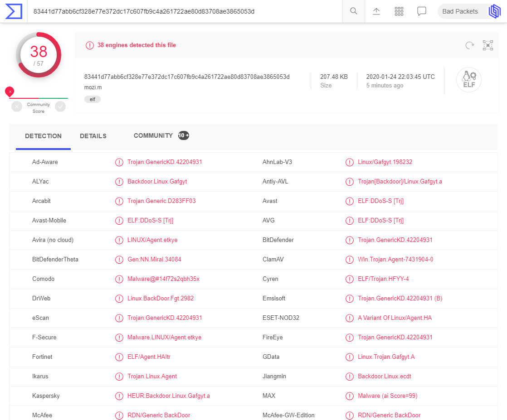Image resolution: width=507 pixels, height=420 pixels.
Task: Click Cyren's ELF/Trojan.HFYY-4 result
Action: (x=383, y=279)
